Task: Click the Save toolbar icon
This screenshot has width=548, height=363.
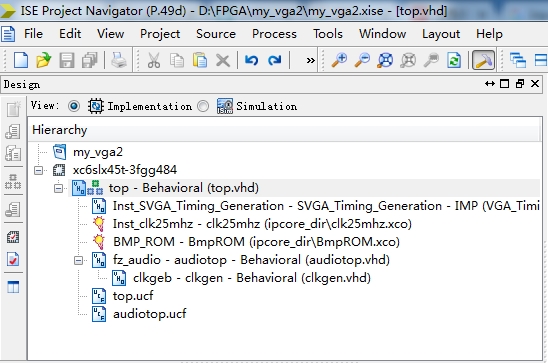Action: 66,60
